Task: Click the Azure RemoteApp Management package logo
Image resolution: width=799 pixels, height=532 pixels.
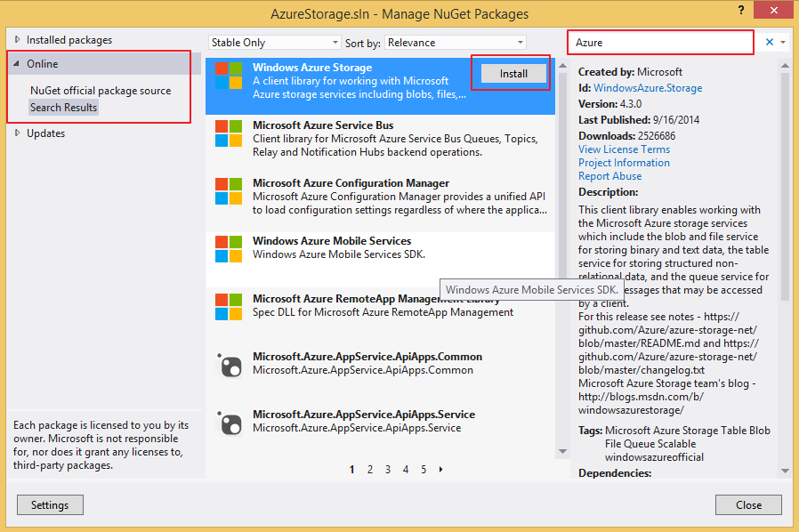Action: click(x=229, y=307)
